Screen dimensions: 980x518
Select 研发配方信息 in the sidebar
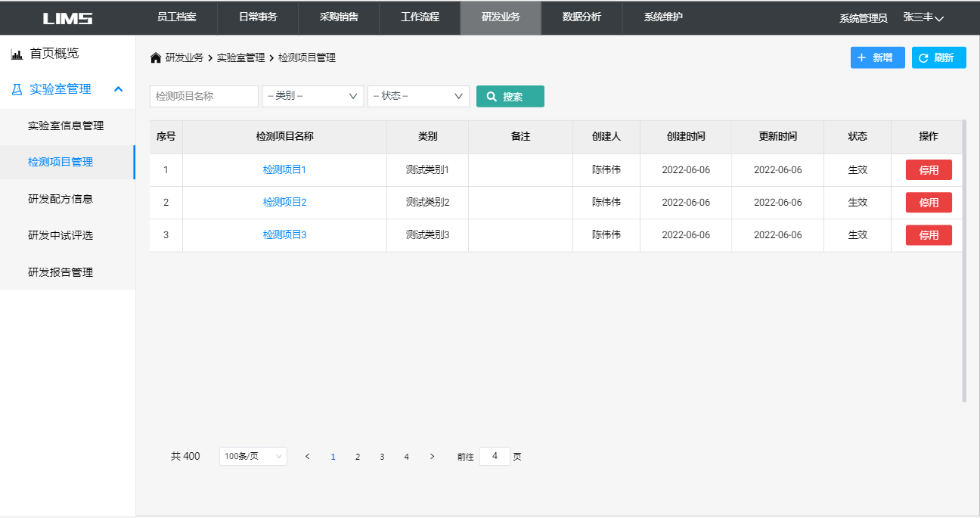point(60,199)
